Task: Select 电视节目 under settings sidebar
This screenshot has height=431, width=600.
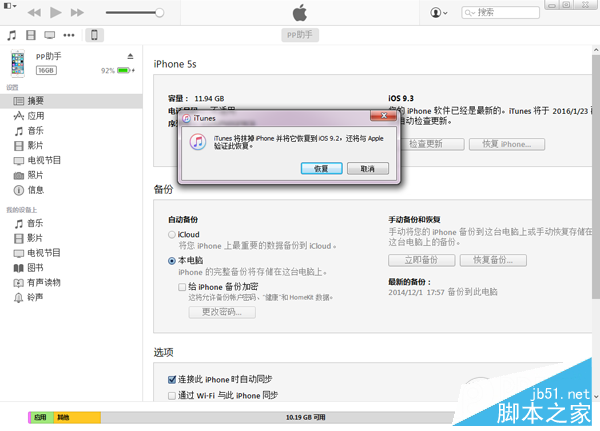Action: tap(71, 160)
